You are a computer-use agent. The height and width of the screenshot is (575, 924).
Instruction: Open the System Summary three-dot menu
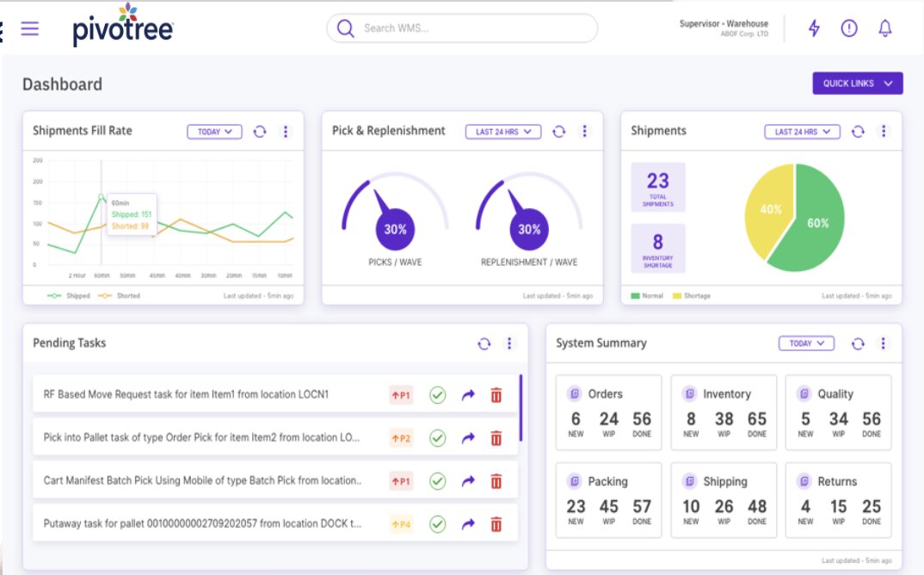pyautogui.click(x=884, y=343)
